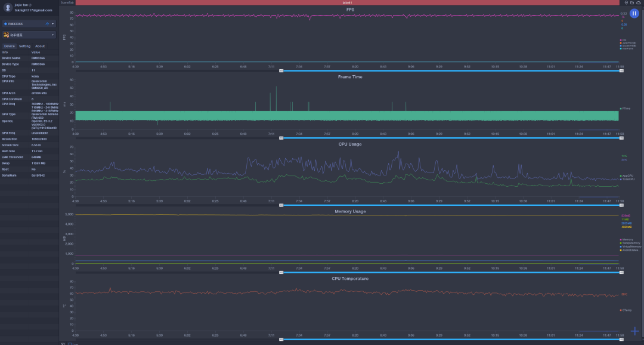Image resolution: width=644 pixels, height=345 pixels.
Task: Click the FPS chart title
Action: pos(350,10)
